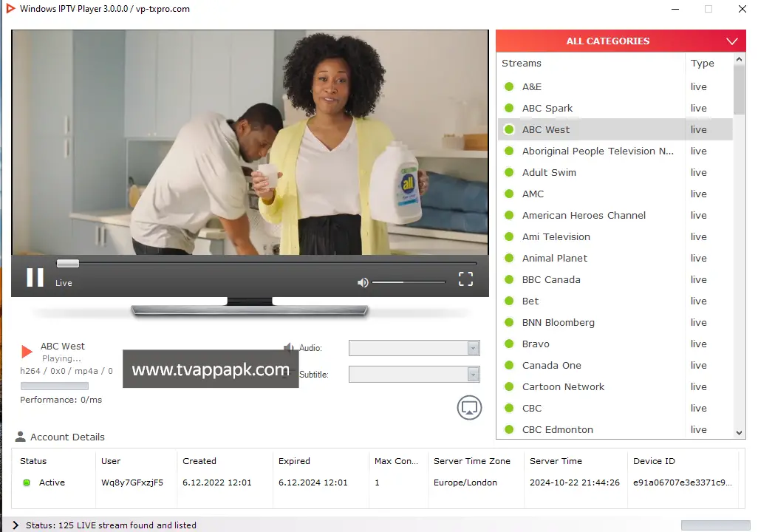Click the Status column header in Account Details
Screen dimensions: 758x532
33,461
